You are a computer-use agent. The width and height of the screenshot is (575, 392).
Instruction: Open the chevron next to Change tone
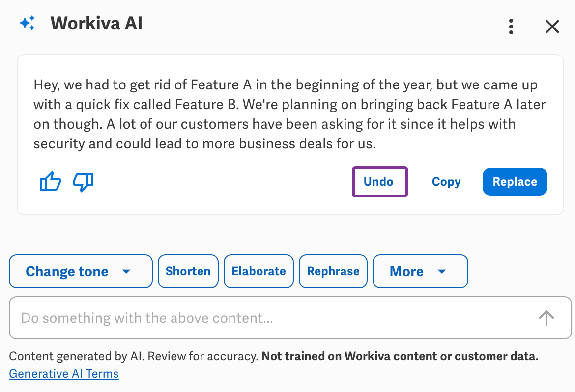coord(127,271)
